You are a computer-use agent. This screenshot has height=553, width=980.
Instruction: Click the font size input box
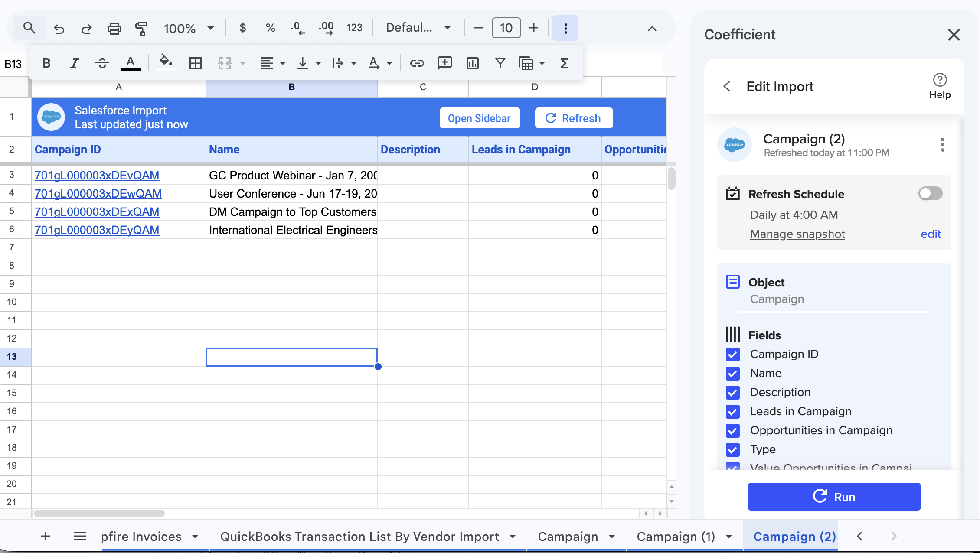coord(506,28)
